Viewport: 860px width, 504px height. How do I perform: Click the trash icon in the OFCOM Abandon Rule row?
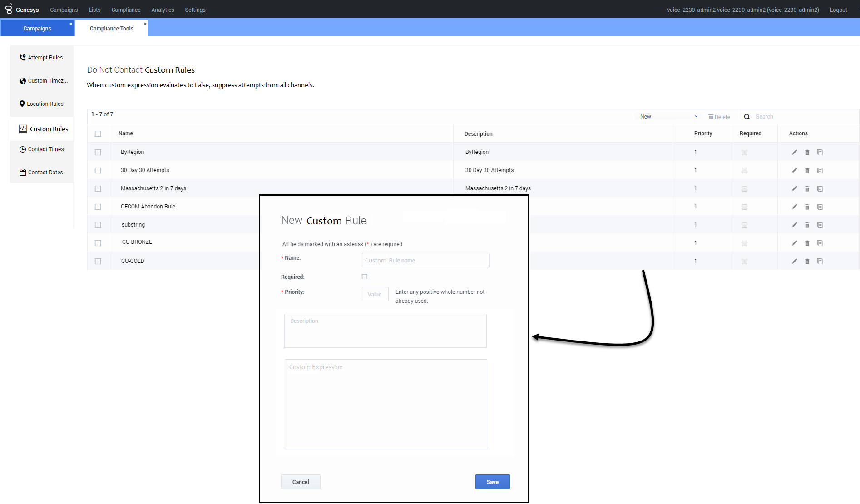(x=807, y=207)
